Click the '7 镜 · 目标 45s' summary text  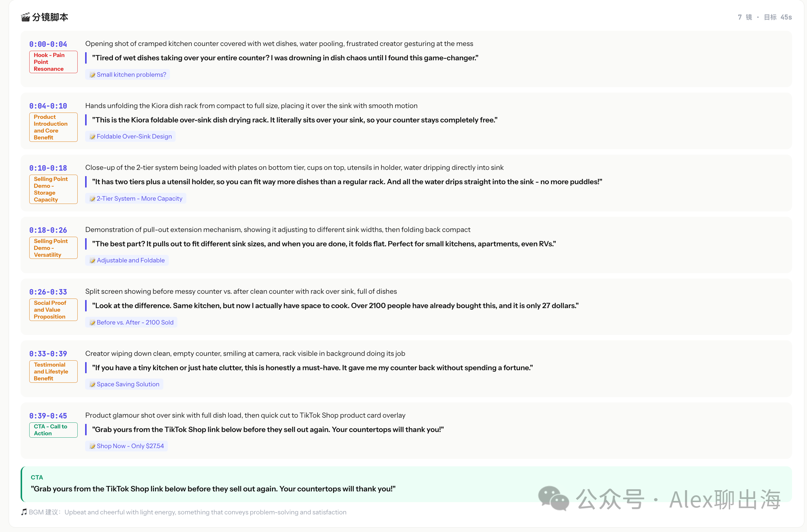[765, 17]
